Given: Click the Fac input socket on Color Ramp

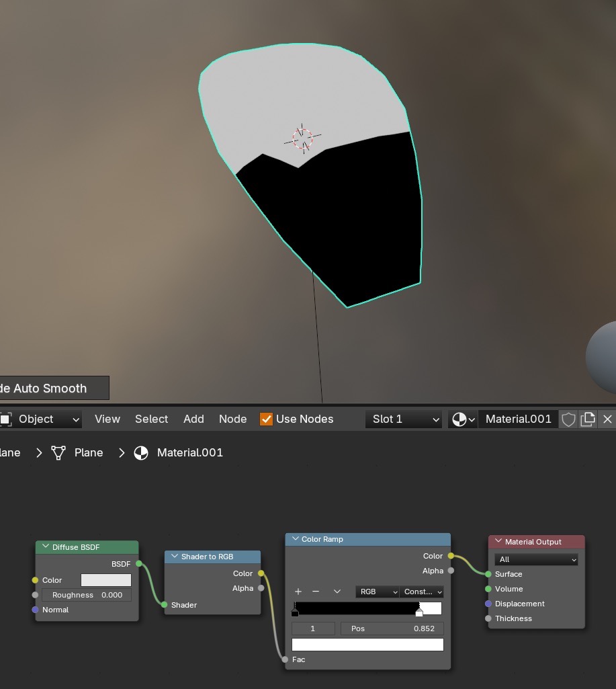Looking at the screenshot, I should (285, 659).
